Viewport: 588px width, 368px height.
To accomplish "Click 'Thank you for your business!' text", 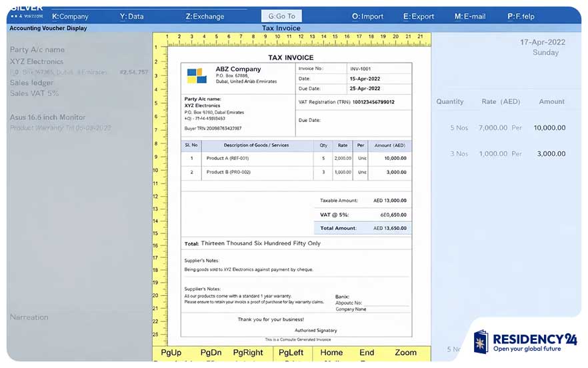I will (x=271, y=319).
